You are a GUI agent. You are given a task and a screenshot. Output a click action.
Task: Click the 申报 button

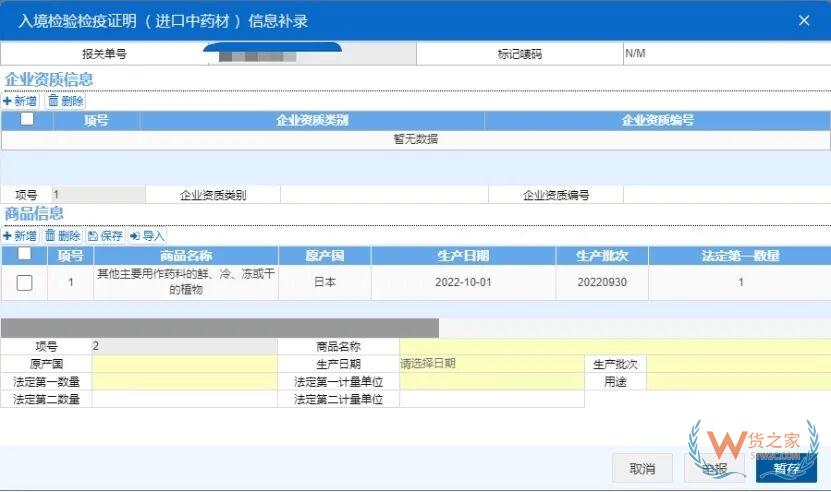714,468
